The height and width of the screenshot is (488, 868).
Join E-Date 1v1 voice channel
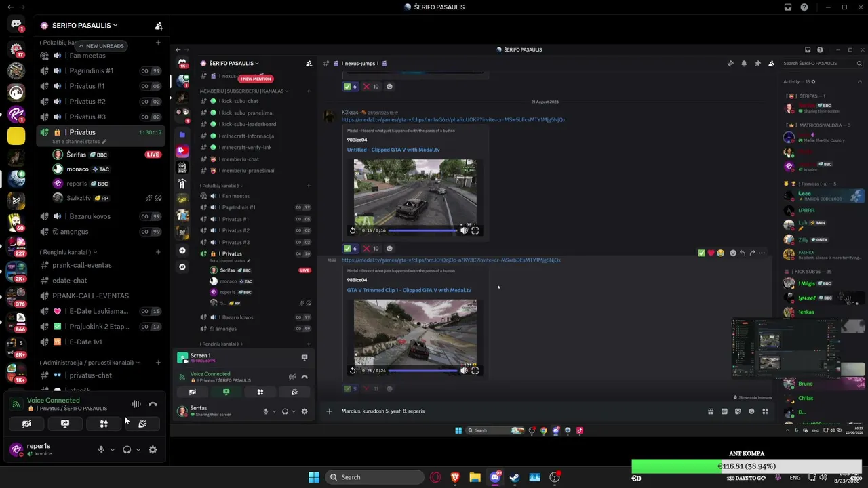100,342
